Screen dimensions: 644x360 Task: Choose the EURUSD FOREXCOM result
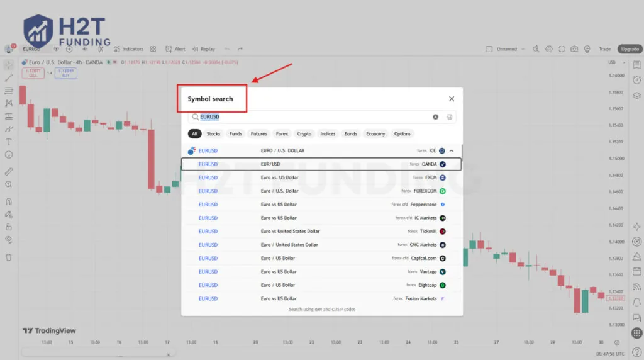[x=321, y=191]
